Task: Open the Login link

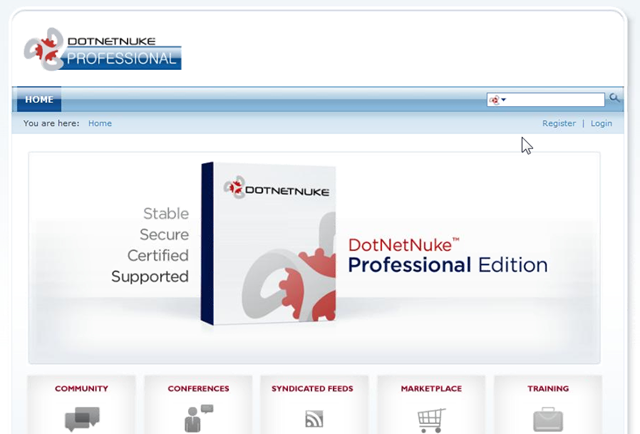Action: click(601, 123)
